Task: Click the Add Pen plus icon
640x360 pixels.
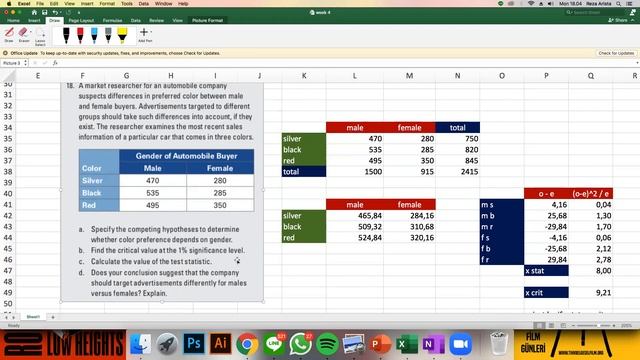Action: click(144, 32)
